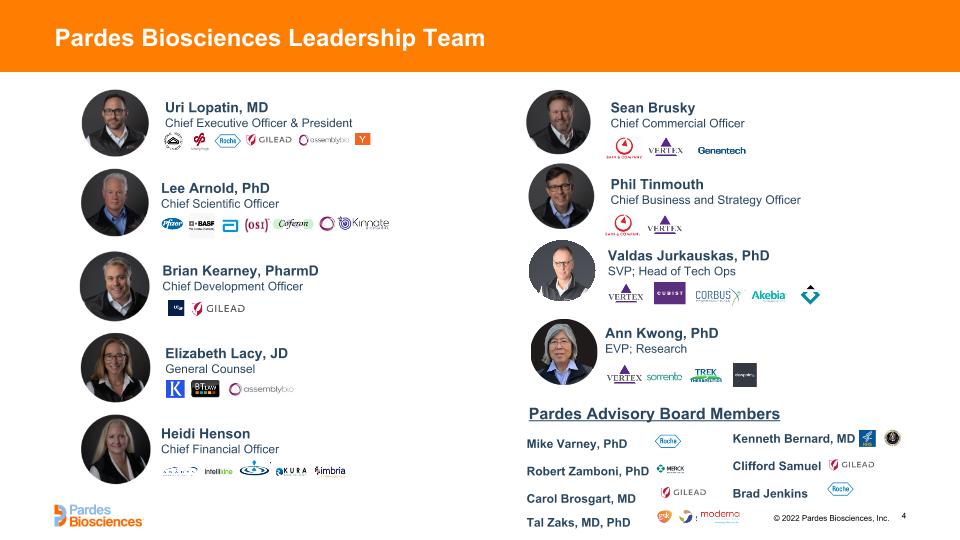This screenshot has height=540, width=960.
Task: Click the name Phil Tinmouth
Action: (x=657, y=184)
